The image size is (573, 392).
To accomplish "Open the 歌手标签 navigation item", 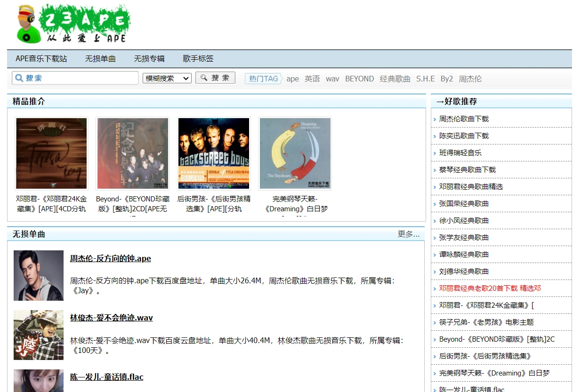I will [x=198, y=59].
